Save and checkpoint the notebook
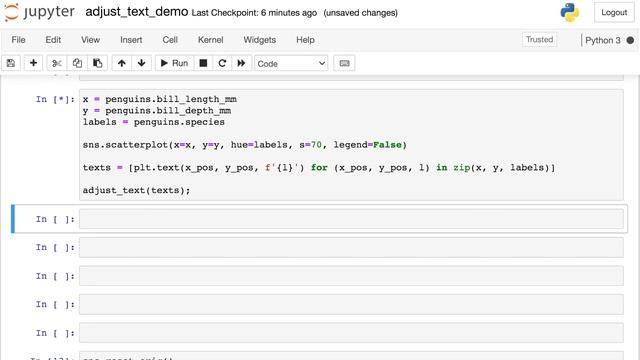The height and width of the screenshot is (360, 640). coord(11,63)
